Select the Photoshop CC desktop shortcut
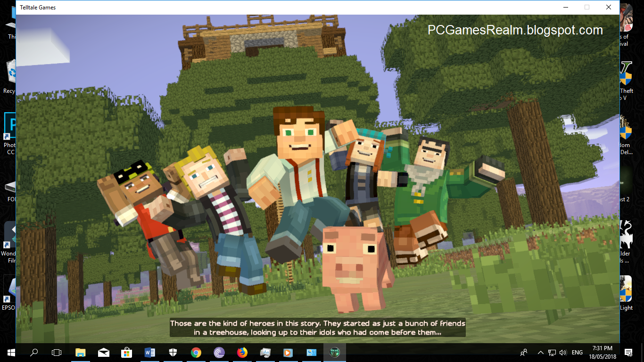 (x=10, y=134)
